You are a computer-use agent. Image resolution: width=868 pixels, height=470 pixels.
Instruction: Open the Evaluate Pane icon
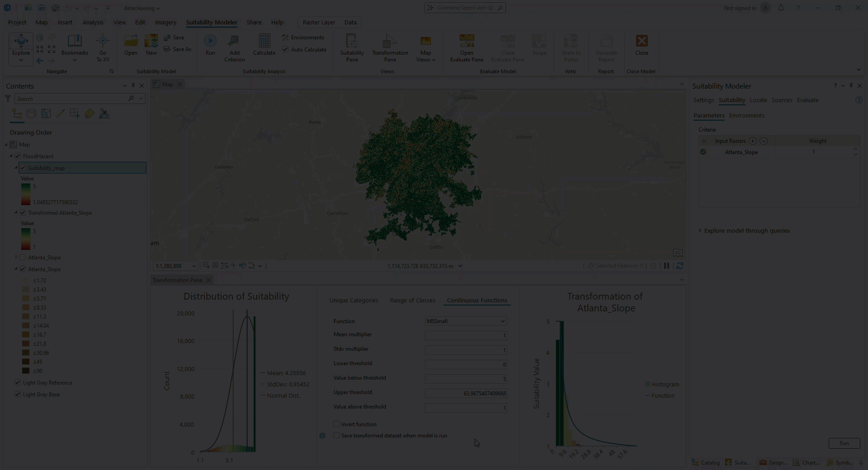pos(466,47)
